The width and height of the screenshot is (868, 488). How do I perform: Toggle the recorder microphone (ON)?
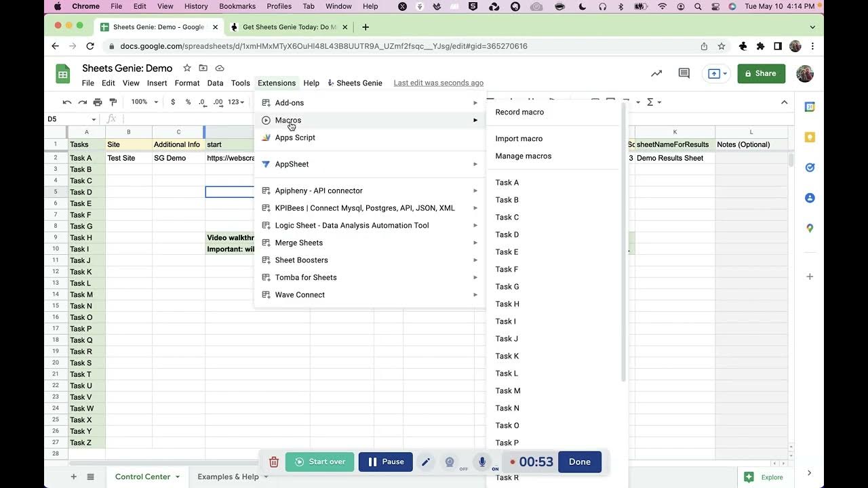[x=482, y=462]
